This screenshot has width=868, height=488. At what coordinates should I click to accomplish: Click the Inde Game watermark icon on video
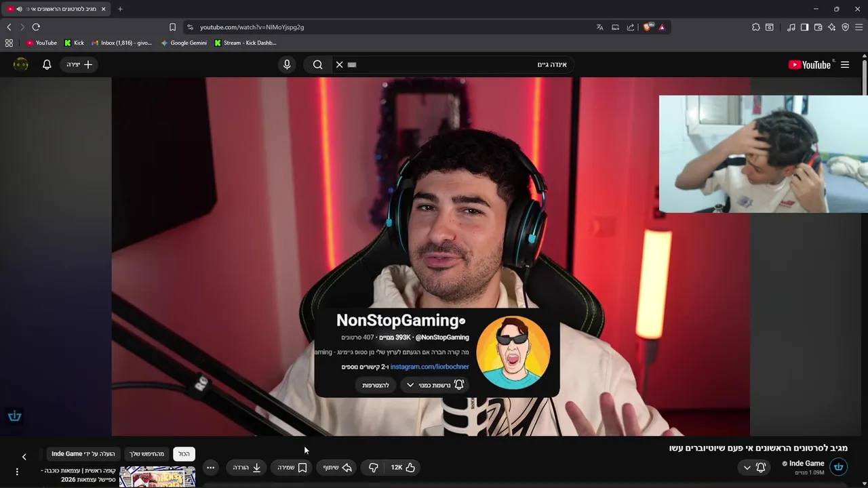14,416
